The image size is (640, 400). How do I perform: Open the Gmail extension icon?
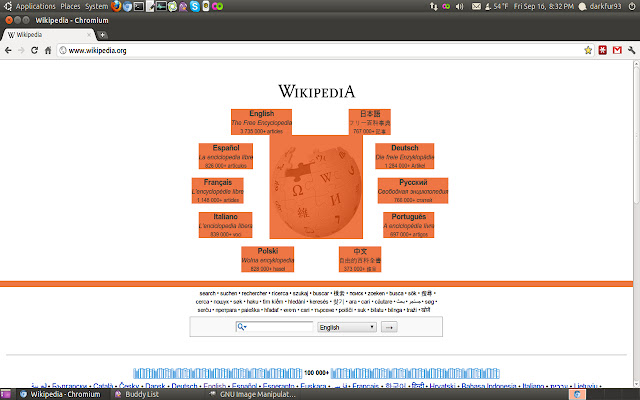(x=617, y=50)
